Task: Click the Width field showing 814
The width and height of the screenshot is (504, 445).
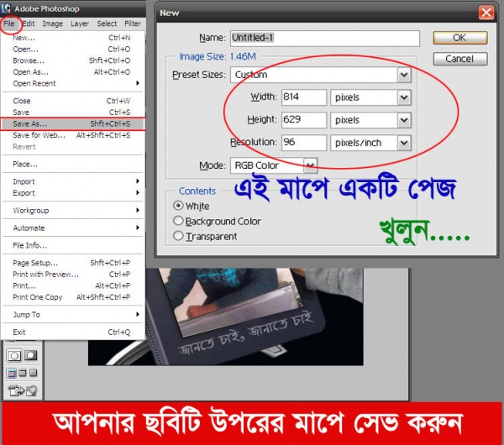Action: pyautogui.click(x=304, y=97)
